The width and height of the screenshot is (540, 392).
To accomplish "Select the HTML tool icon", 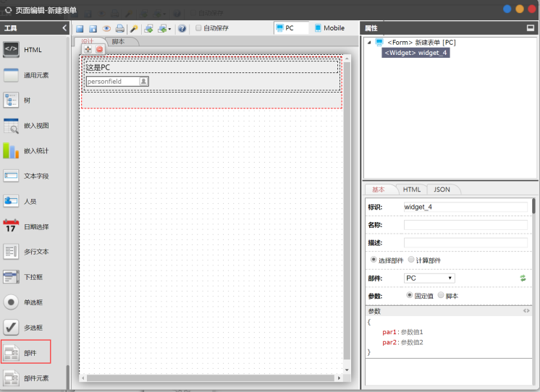I will tap(11, 50).
